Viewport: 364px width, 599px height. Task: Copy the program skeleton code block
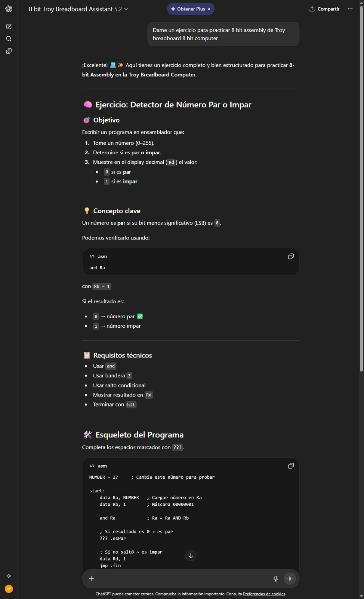[291, 466]
